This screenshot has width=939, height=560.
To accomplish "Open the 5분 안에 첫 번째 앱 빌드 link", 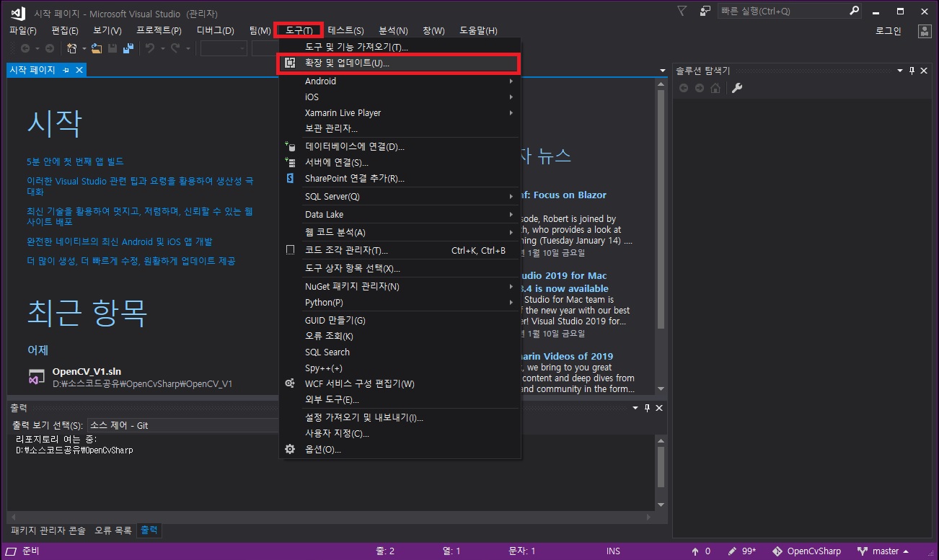I will (75, 161).
